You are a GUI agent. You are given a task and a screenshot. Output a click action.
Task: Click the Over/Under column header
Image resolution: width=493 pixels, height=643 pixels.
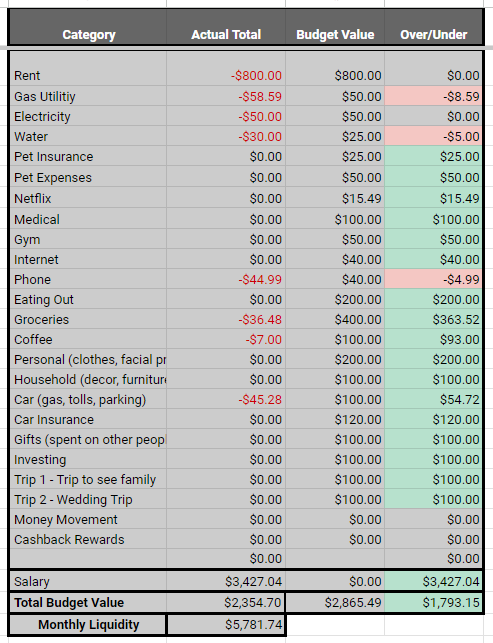click(434, 27)
